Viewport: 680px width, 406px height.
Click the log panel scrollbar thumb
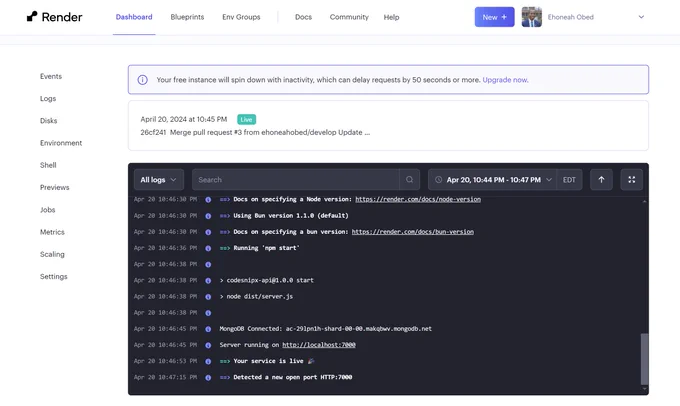644,359
